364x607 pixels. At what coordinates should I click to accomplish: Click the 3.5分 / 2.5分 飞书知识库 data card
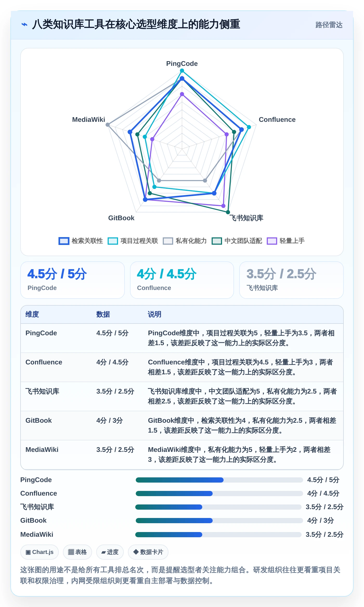tap(291, 280)
